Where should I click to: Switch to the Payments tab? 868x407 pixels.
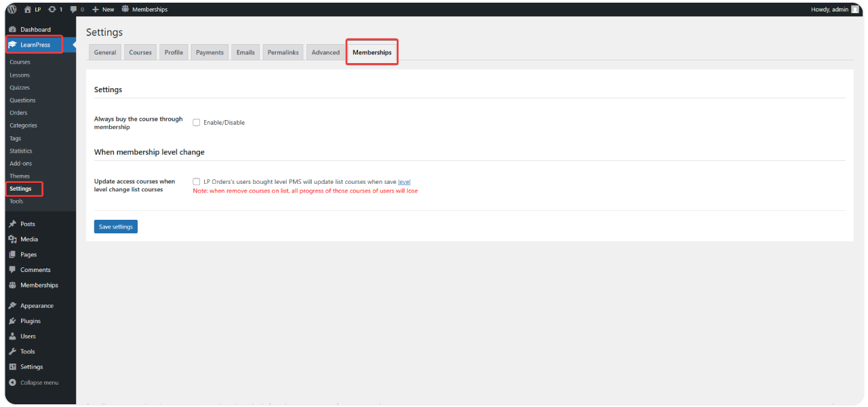pyautogui.click(x=210, y=53)
